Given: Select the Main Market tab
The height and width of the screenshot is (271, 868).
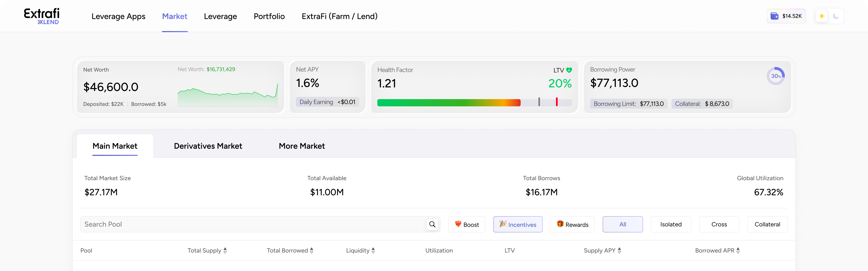Looking at the screenshot, I should point(115,146).
